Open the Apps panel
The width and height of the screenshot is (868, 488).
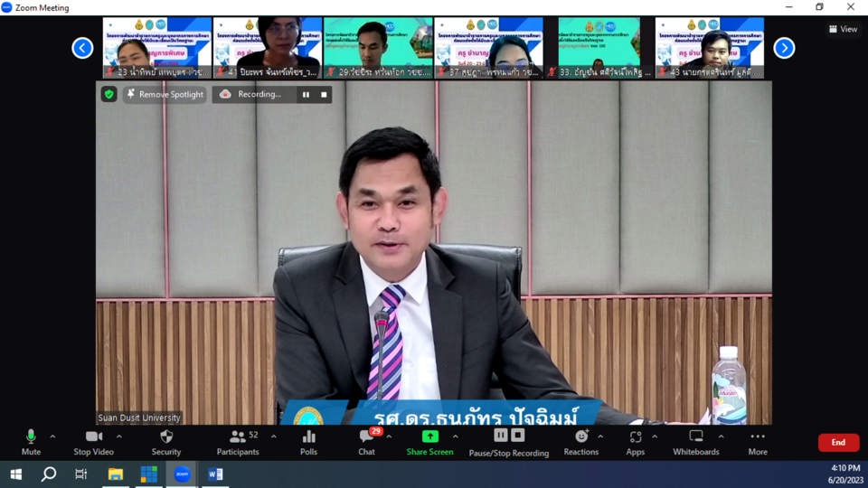(635, 441)
